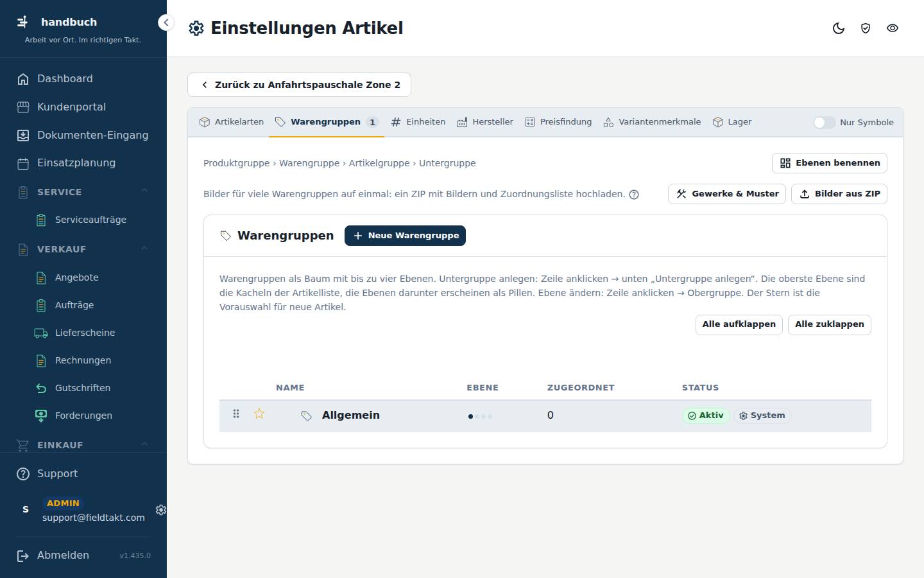
Task: Open the Lager tab
Action: (x=732, y=122)
